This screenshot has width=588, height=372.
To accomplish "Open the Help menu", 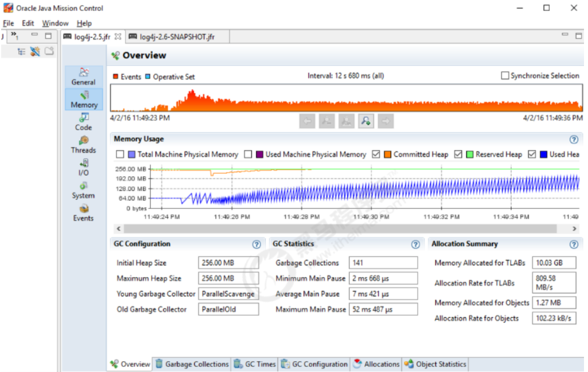I will point(84,23).
